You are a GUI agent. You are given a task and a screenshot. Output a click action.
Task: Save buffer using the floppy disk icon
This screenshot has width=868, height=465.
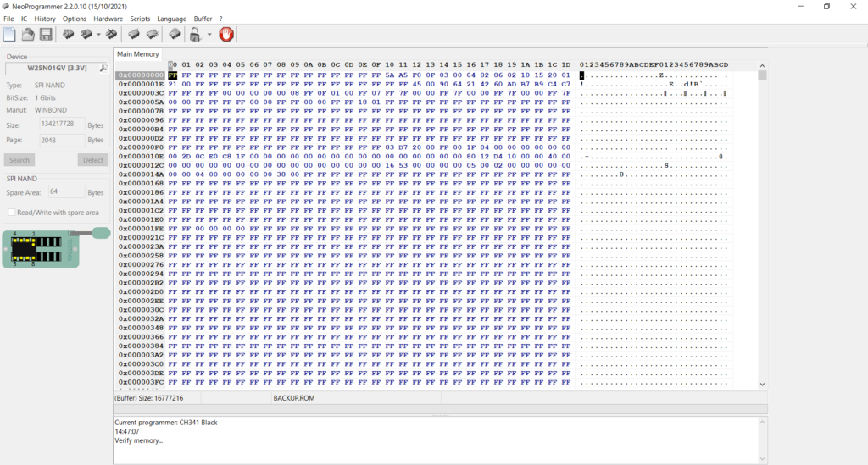[45, 35]
